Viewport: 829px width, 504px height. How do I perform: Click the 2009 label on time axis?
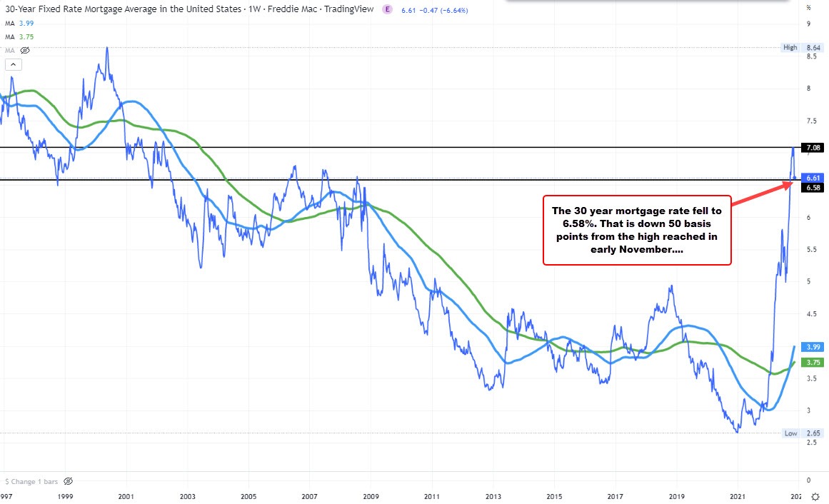point(371,497)
